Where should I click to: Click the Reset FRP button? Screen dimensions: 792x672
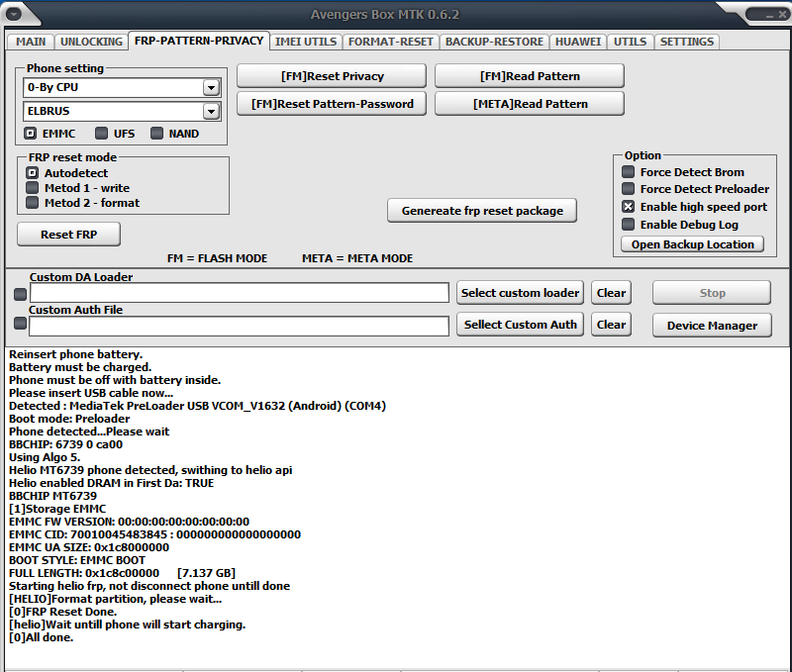click(x=68, y=235)
